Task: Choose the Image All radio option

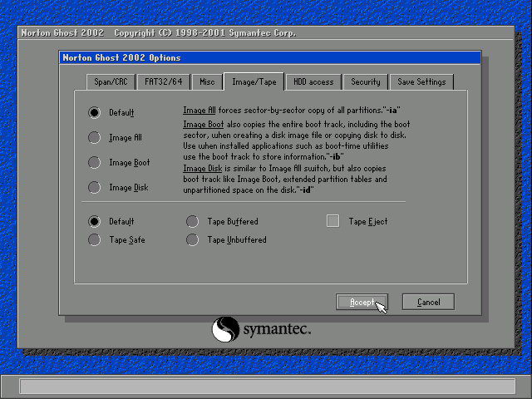Action: [94, 137]
